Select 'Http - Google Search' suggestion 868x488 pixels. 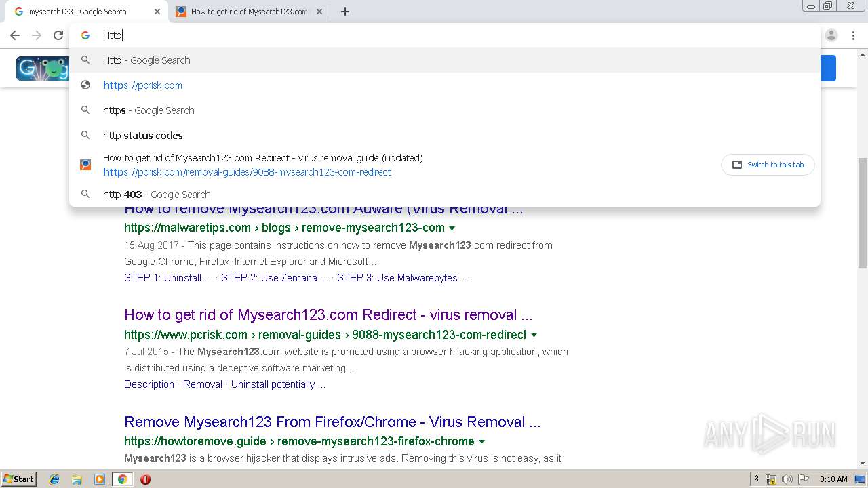[x=444, y=60]
